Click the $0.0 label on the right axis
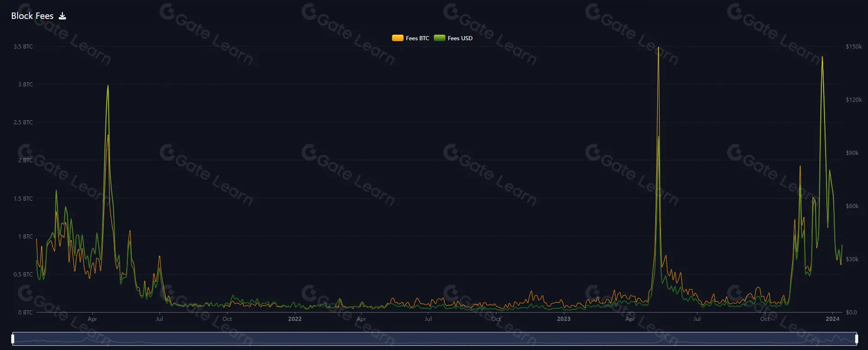Image resolution: width=868 pixels, height=350 pixels. 851,313
